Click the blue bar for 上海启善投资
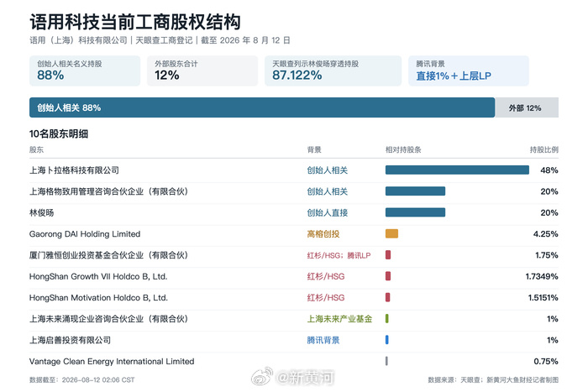The width and height of the screenshot is (588, 392). [x=387, y=340]
